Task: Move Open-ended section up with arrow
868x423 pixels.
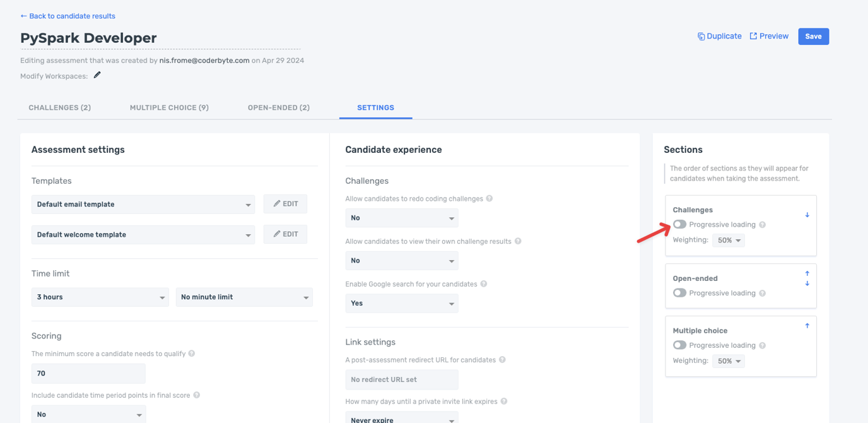Action: 807,273
